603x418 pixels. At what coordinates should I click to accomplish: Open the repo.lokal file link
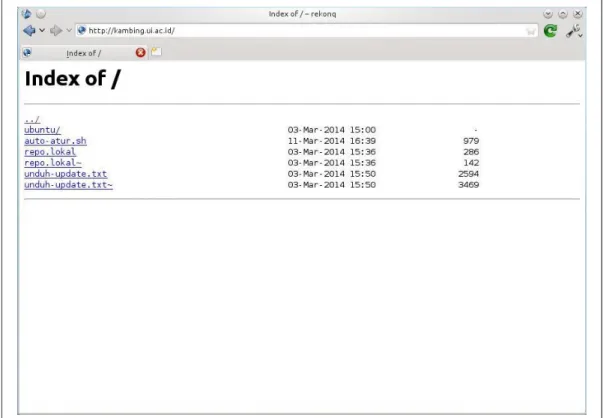50,152
